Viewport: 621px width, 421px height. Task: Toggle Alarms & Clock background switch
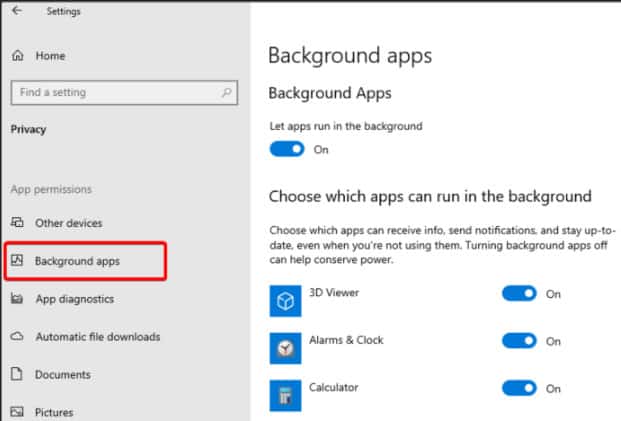pyautogui.click(x=519, y=341)
